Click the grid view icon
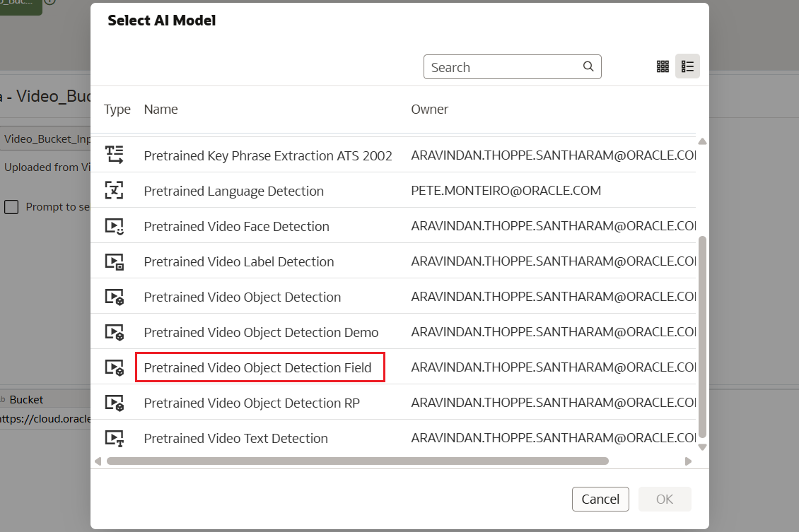The width and height of the screenshot is (799, 532). [663, 66]
